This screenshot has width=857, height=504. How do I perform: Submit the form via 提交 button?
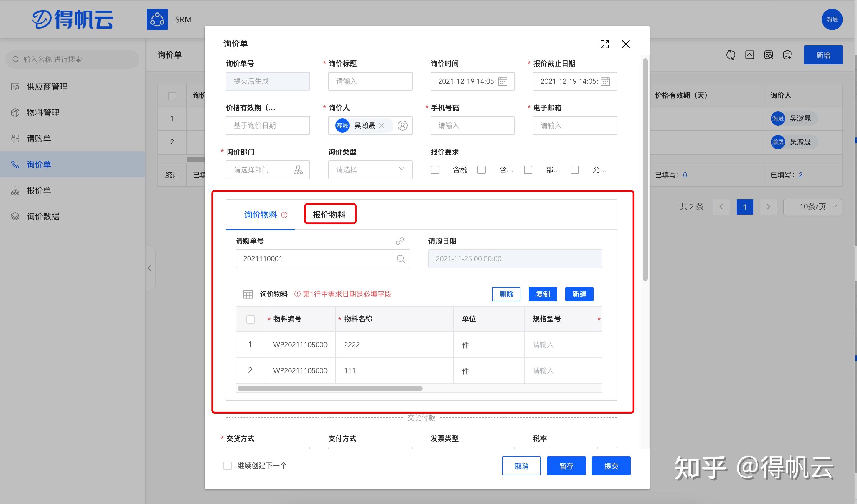click(x=611, y=465)
